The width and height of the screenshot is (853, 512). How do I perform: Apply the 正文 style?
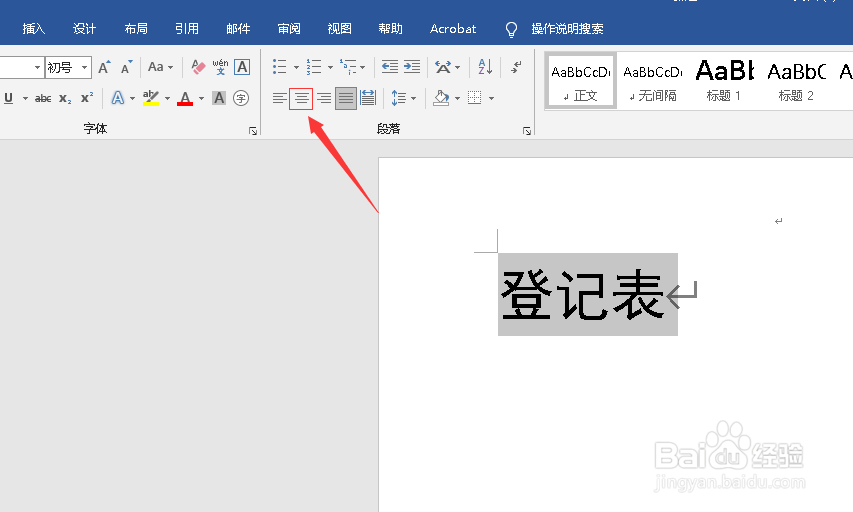pyautogui.click(x=580, y=81)
